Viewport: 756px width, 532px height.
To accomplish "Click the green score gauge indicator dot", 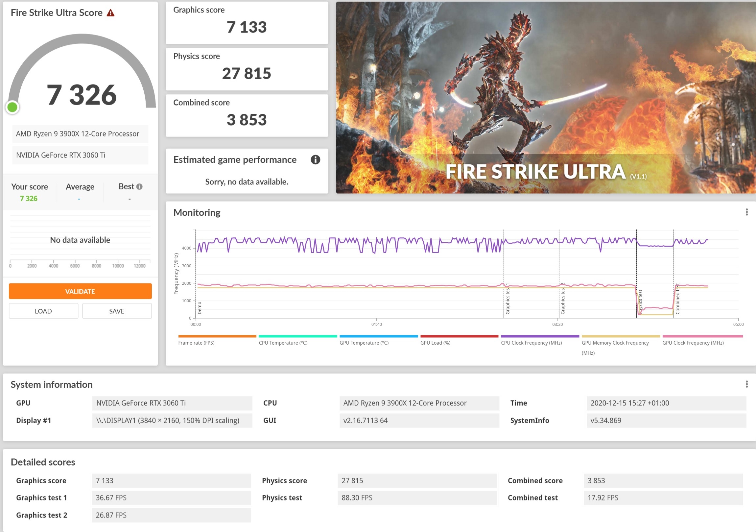I will 12,107.
